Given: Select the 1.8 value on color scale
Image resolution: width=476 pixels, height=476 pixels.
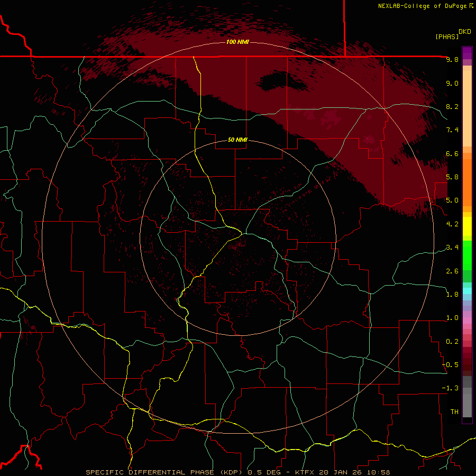Looking at the screenshot, I should (452, 294).
